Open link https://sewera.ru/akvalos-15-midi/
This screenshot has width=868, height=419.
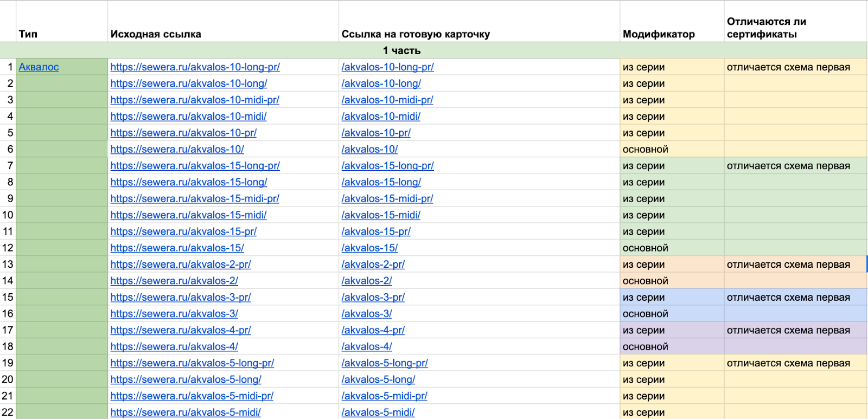click(188, 215)
